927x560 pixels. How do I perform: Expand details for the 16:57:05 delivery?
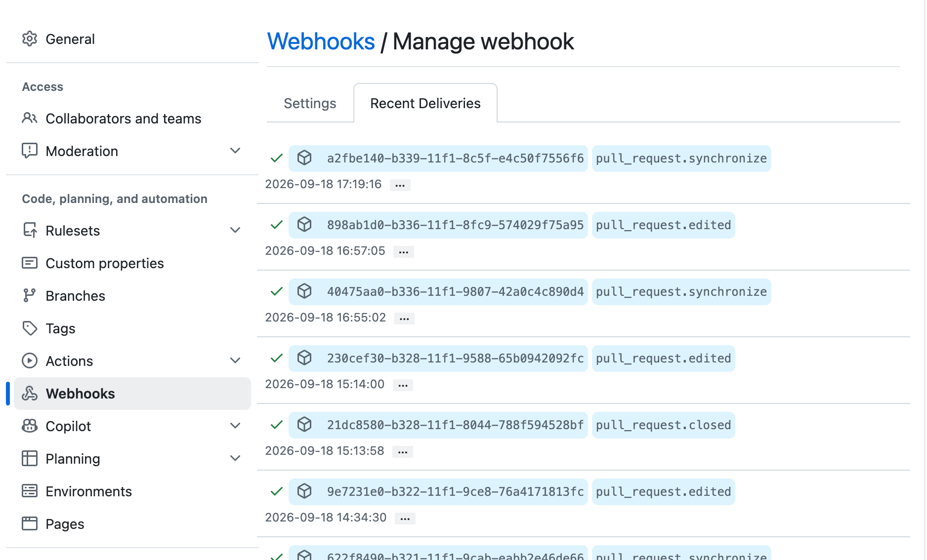404,252
